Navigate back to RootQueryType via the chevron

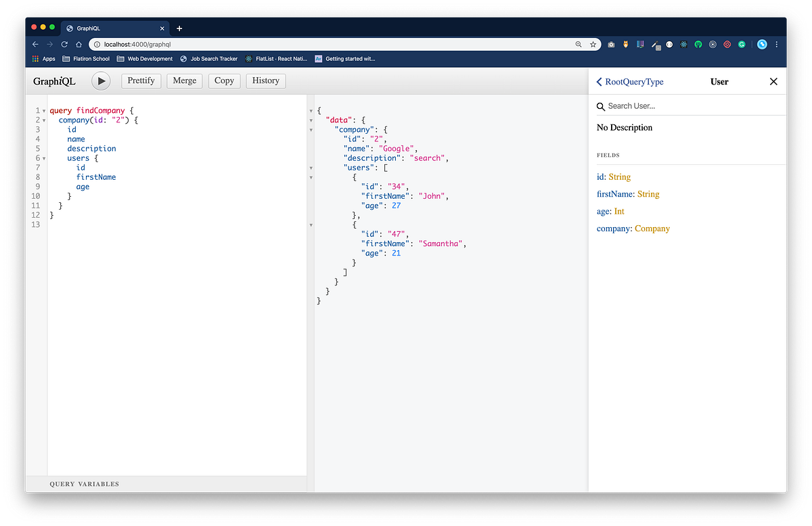[x=598, y=81]
